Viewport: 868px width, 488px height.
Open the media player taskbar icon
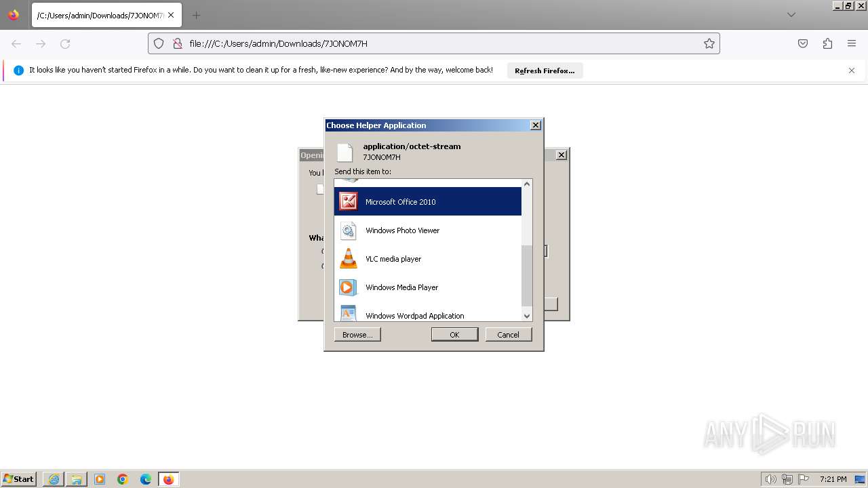click(x=100, y=479)
